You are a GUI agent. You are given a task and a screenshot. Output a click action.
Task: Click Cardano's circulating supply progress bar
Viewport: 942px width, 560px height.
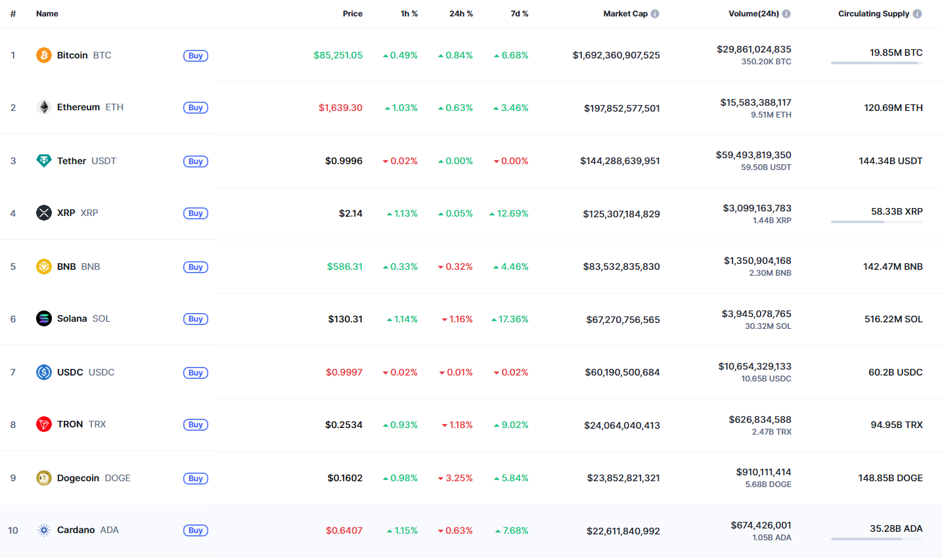pyautogui.click(x=877, y=539)
